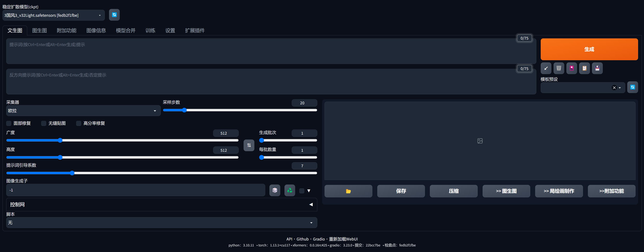
Task: Click the recycle icon to reuse last seed
Action: 290,190
